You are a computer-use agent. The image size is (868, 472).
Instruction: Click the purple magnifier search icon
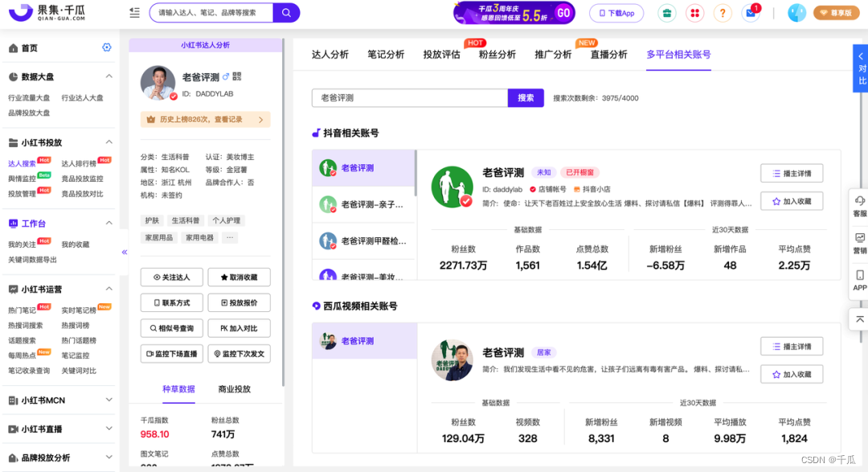point(286,13)
